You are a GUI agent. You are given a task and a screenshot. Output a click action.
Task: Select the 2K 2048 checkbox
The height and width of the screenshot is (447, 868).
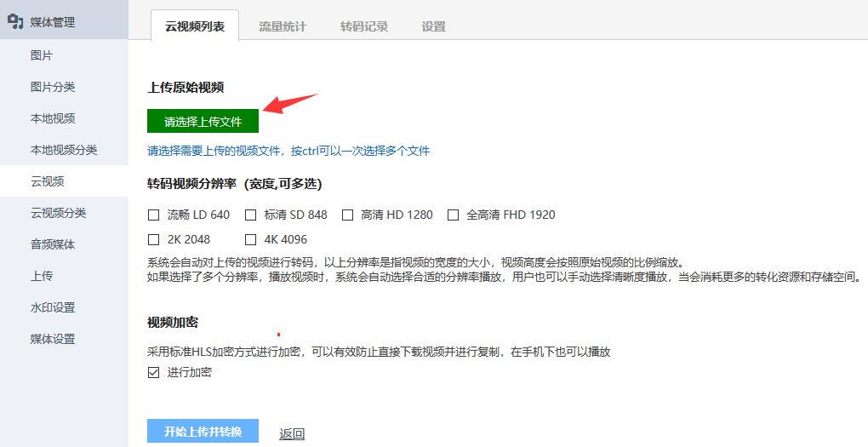[154, 240]
